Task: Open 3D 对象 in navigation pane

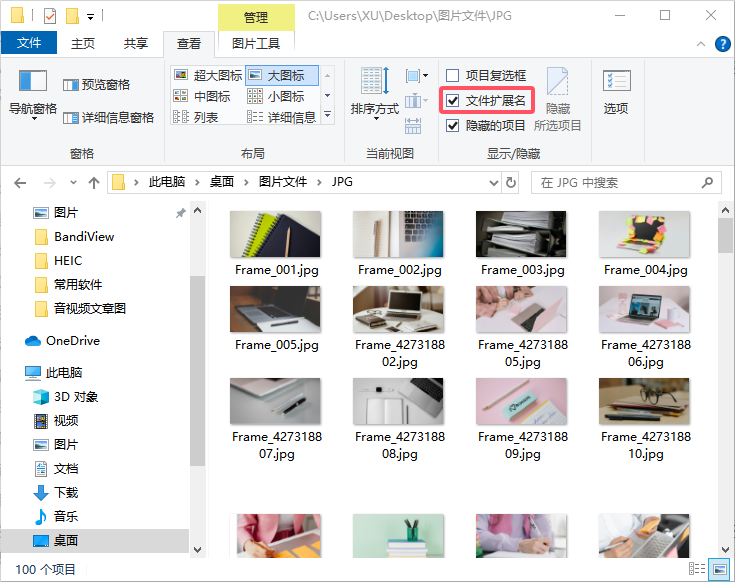Action: (x=66, y=397)
